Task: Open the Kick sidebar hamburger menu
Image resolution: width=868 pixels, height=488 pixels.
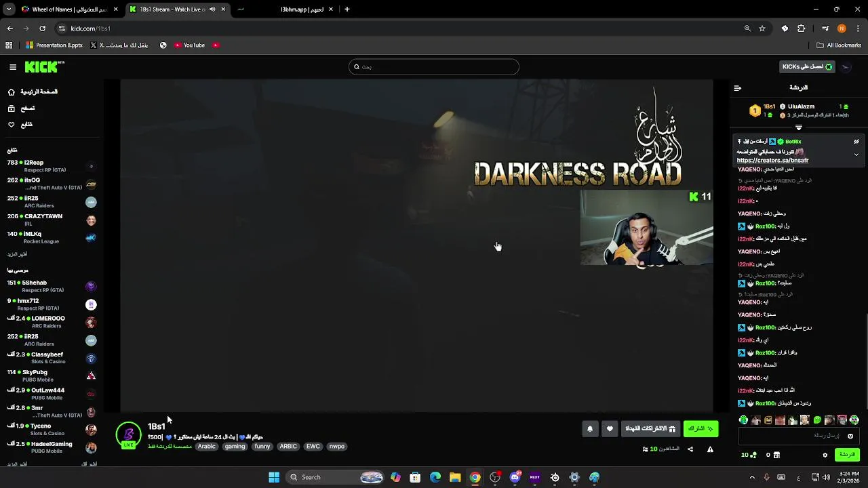Action: [12, 67]
